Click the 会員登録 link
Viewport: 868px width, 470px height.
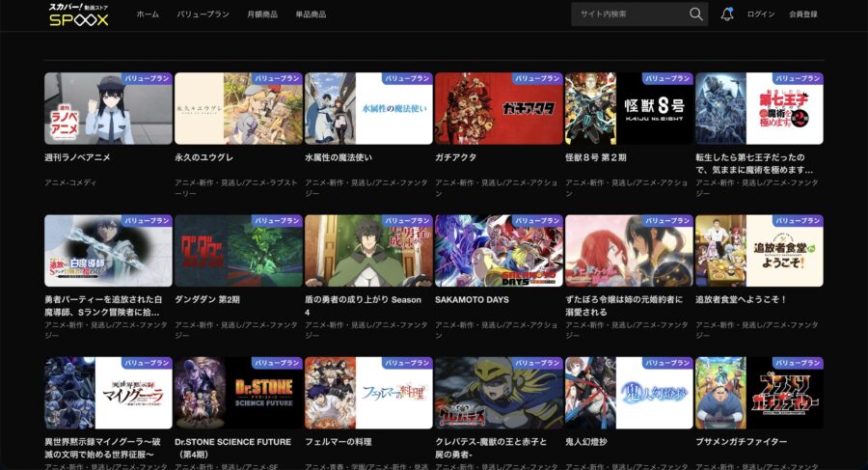(802, 14)
